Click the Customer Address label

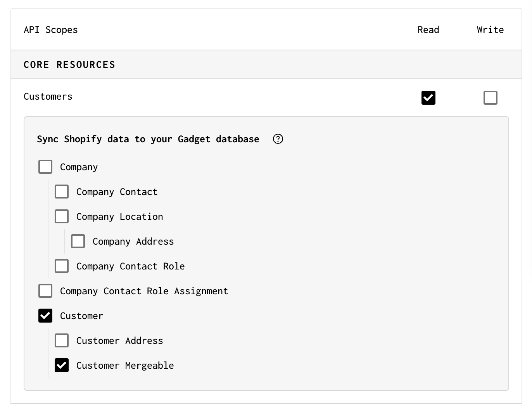coord(119,341)
